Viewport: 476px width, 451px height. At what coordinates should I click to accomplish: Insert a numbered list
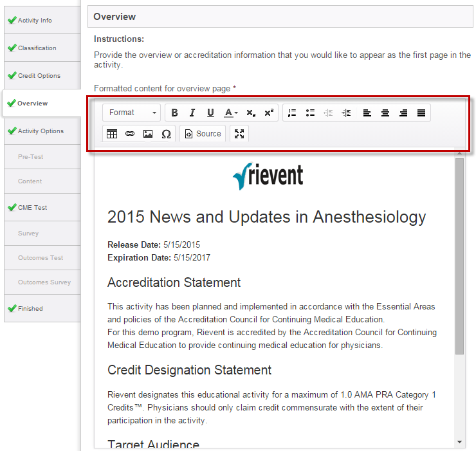click(292, 113)
